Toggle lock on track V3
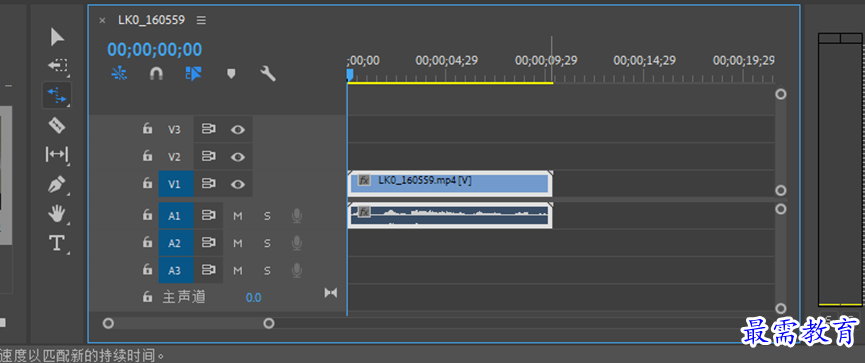 (147, 129)
